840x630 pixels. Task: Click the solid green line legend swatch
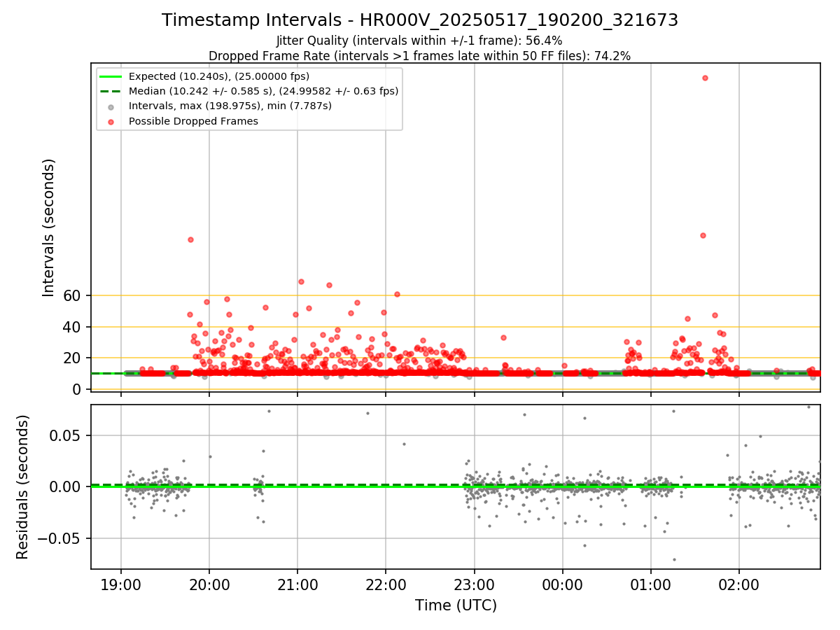point(111,76)
